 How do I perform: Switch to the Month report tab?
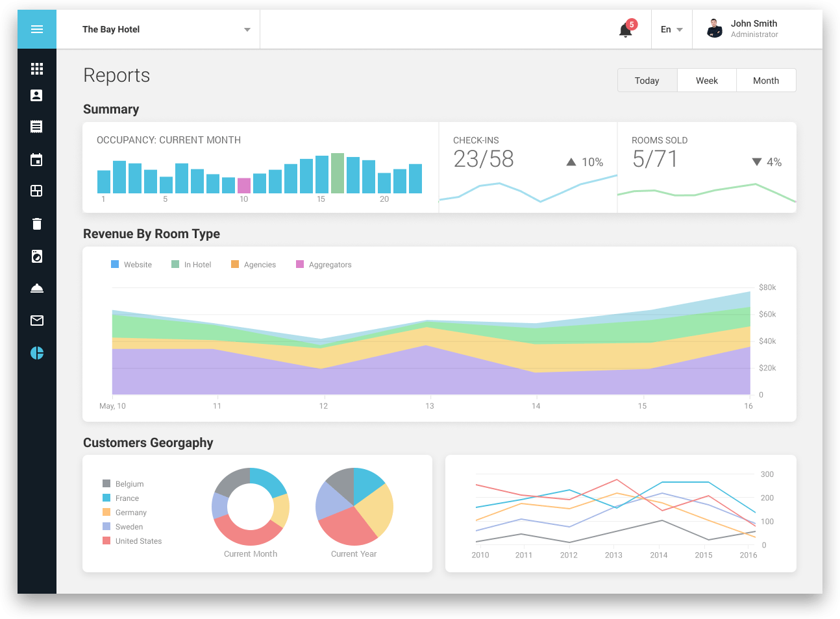[x=766, y=80]
